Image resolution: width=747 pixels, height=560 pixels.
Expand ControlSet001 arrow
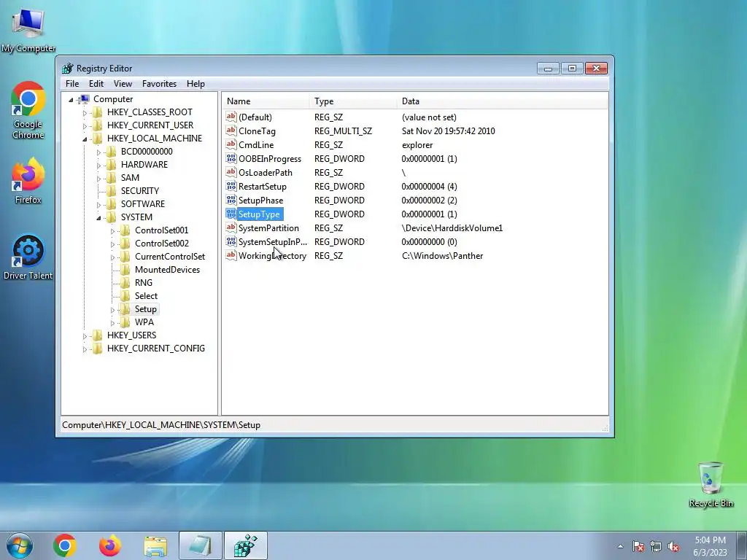(112, 231)
